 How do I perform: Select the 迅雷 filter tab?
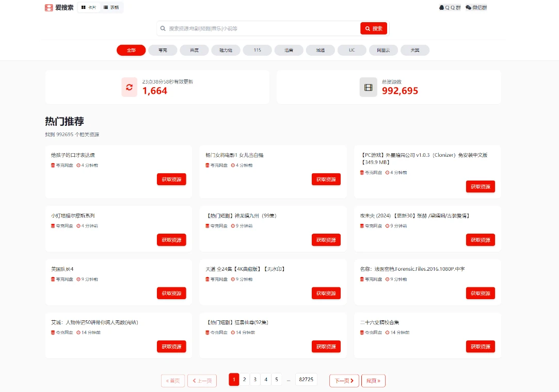coord(289,50)
